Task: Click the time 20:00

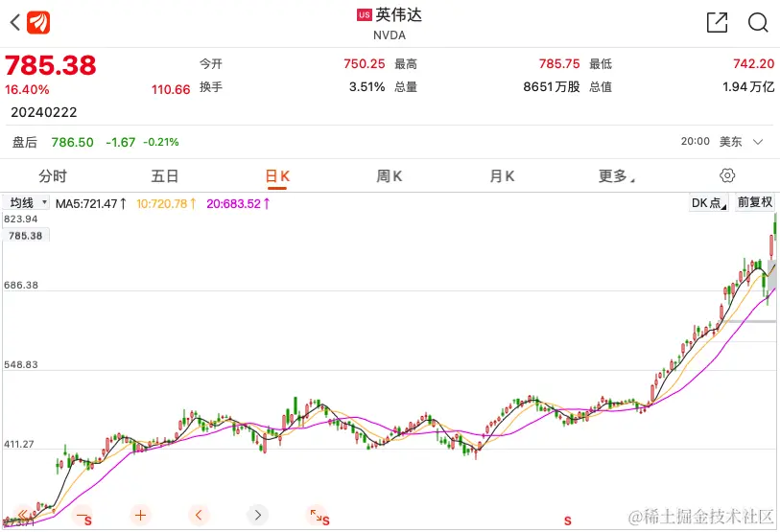Action: tap(695, 141)
